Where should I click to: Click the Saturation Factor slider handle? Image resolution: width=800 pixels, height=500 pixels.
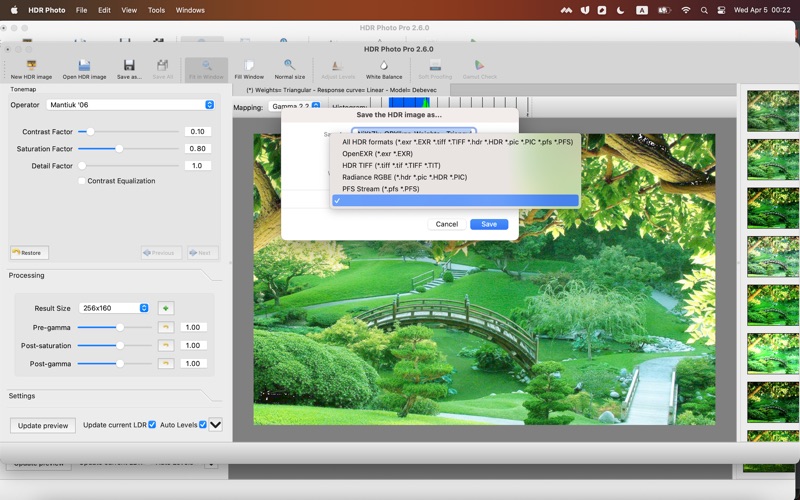coord(119,149)
